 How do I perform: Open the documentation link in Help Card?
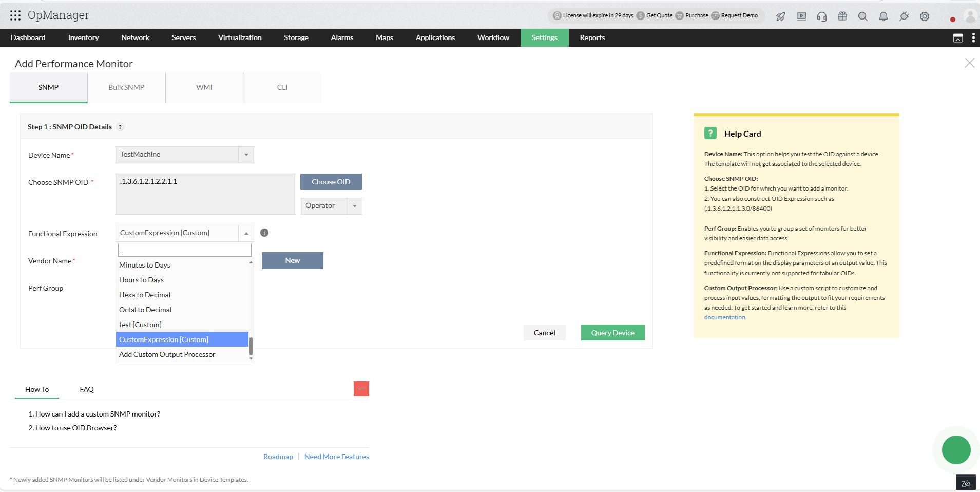(724, 317)
